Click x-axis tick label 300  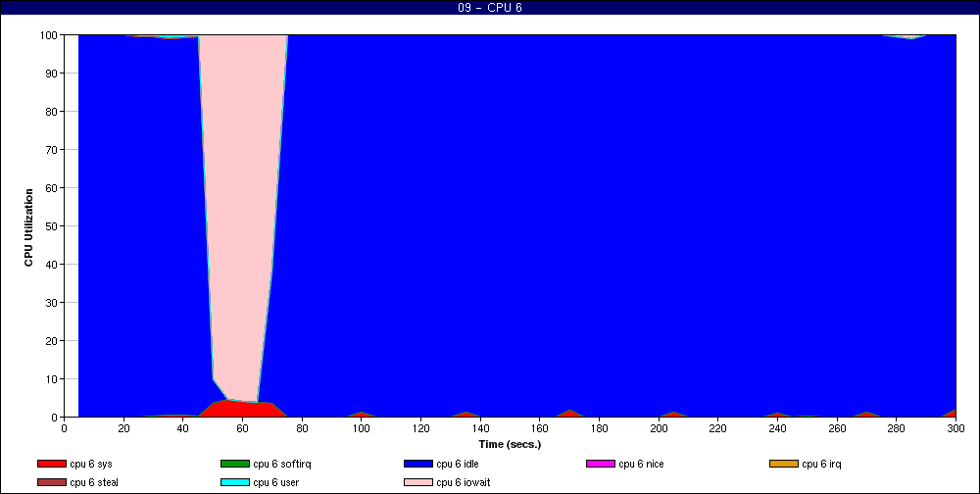click(955, 428)
